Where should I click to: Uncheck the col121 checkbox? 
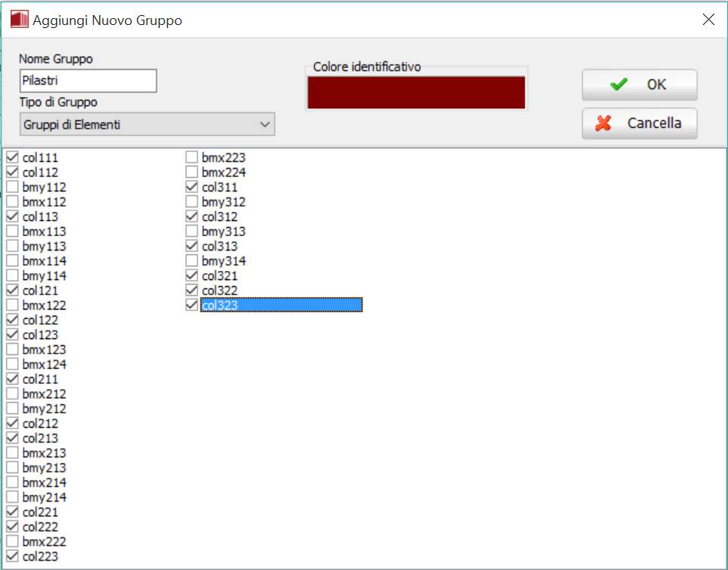point(13,291)
